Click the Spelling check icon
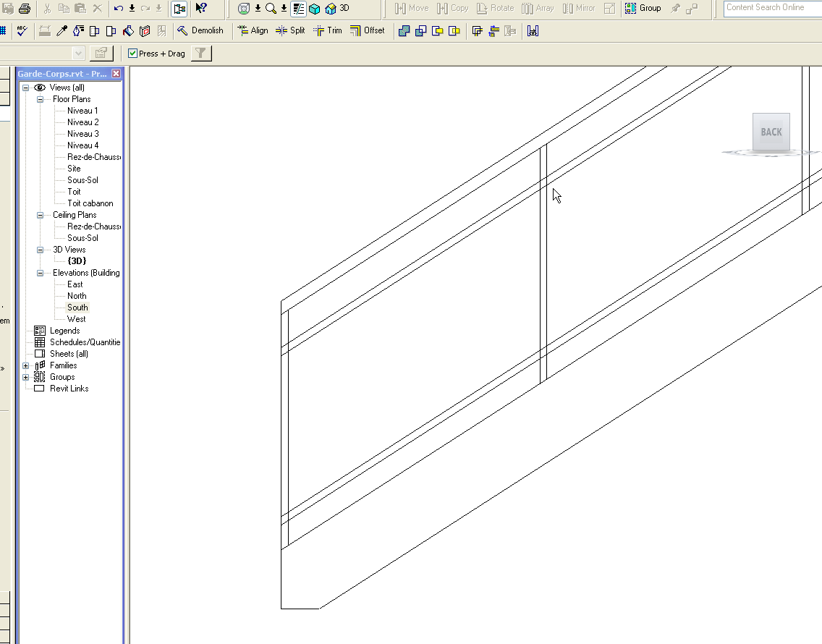Screen dimensions: 822x644 point(22,31)
